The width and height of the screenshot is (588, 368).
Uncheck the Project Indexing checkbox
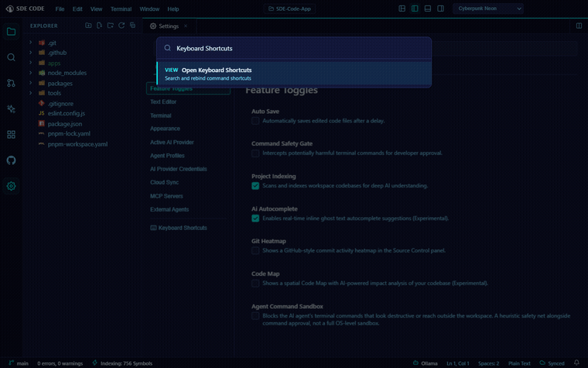coord(255,186)
